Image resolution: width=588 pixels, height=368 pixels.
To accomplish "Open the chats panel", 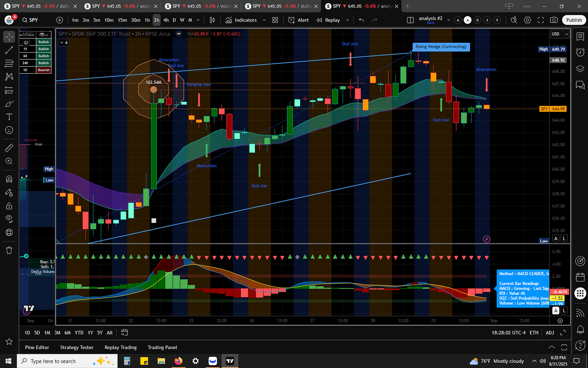I will coord(580,85).
